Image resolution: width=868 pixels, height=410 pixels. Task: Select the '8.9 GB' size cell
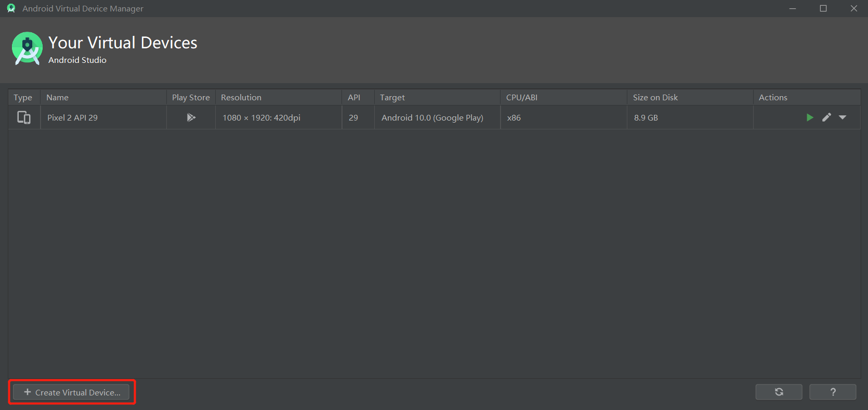tap(690, 117)
